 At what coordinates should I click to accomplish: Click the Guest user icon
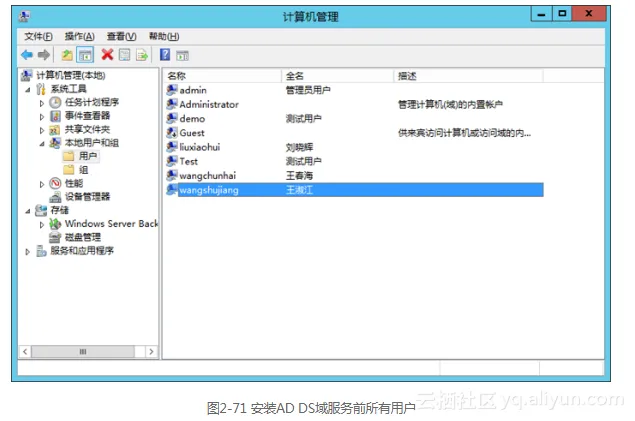click(x=172, y=132)
